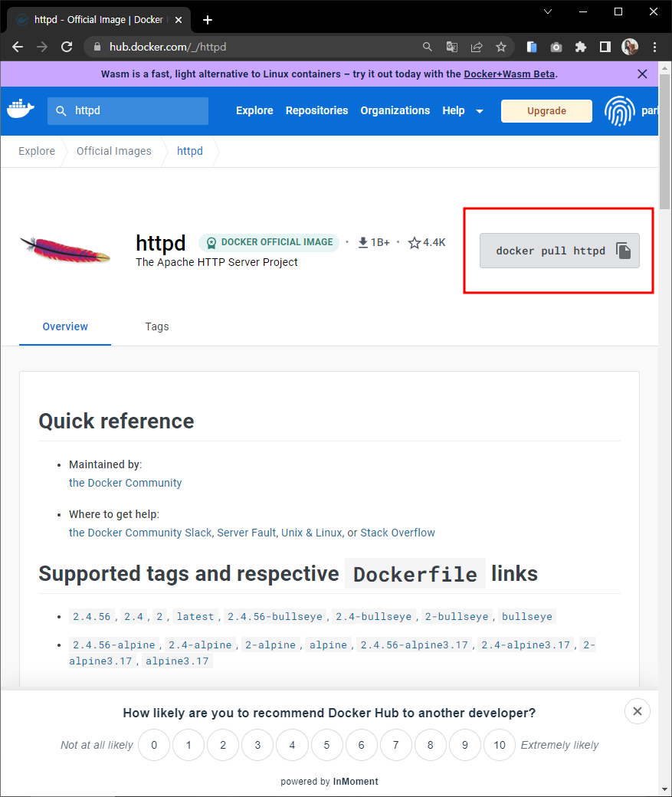Select rating 5 in the survey
Viewport: 672px width, 797px height.
[x=327, y=745]
